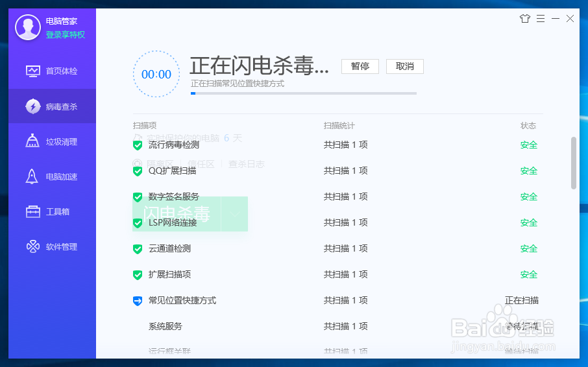Select 病毒查杀 virus scan tab

click(x=52, y=106)
